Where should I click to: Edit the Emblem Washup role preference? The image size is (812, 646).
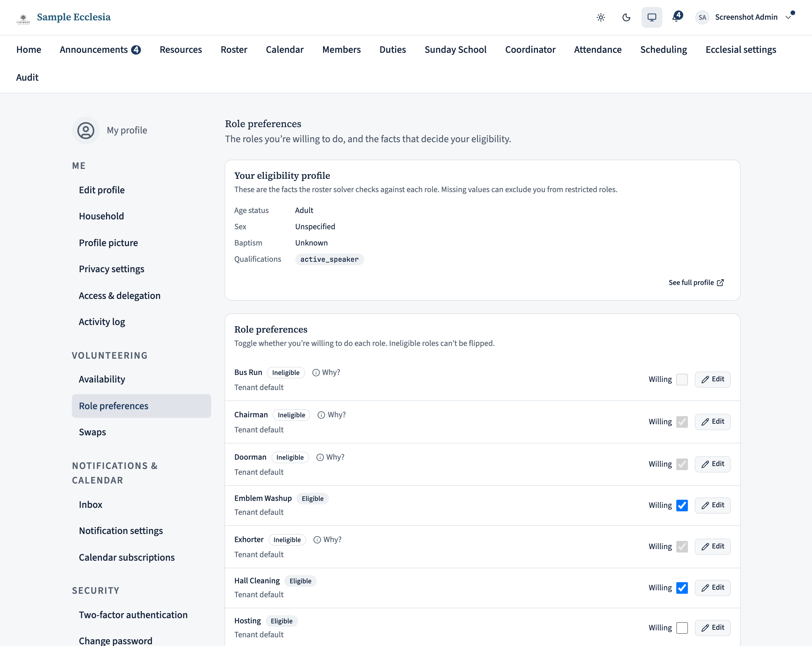(713, 506)
